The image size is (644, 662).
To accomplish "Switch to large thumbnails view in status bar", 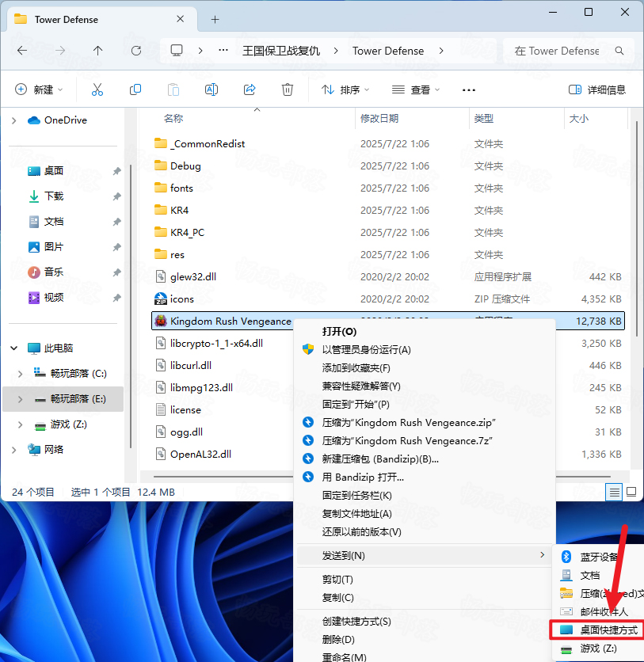I will click(x=631, y=493).
